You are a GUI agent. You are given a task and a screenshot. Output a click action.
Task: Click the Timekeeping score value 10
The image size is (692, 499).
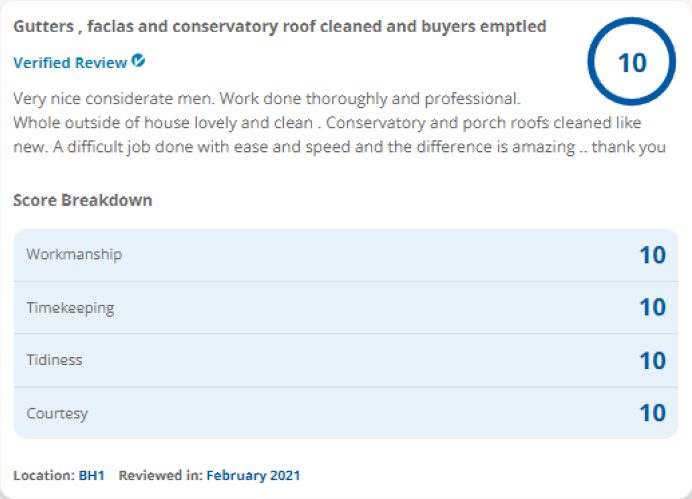[x=653, y=308]
